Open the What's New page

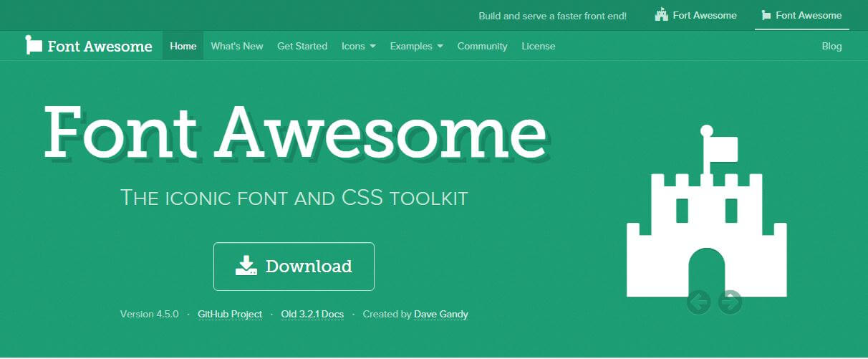237,46
